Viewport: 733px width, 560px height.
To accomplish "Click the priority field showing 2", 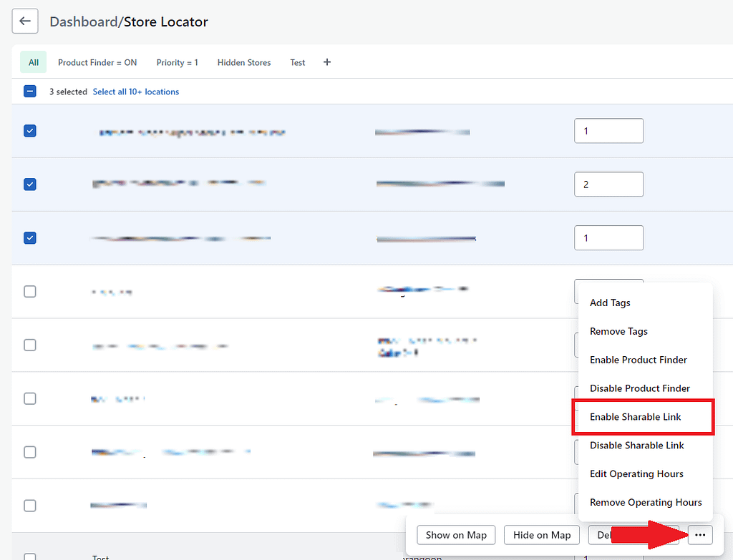I will tap(608, 185).
